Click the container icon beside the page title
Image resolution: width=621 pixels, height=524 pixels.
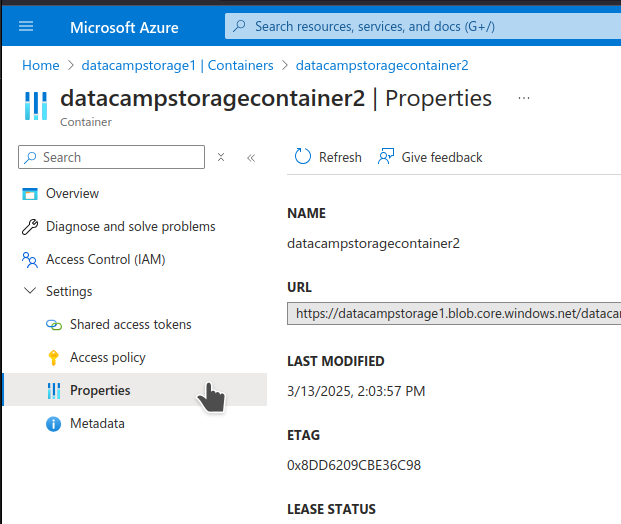pos(35,105)
